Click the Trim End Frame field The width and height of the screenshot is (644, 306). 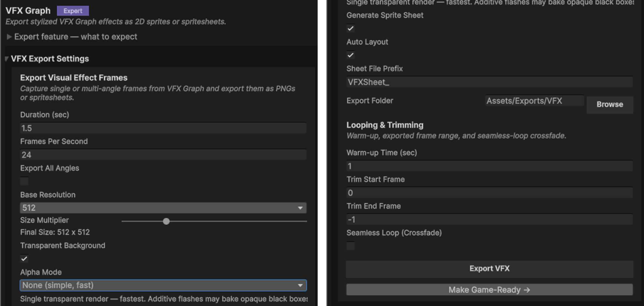pos(490,220)
